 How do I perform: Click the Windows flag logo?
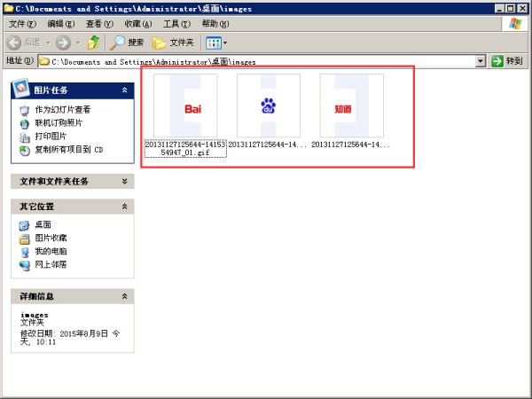[515, 24]
